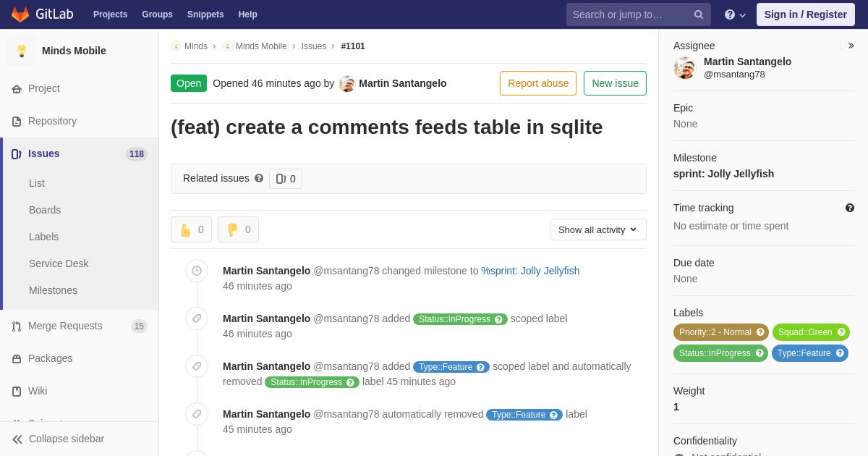Click the Priority::2 - Normal label help icon
The width and height of the screenshot is (868, 456).
[x=760, y=332]
